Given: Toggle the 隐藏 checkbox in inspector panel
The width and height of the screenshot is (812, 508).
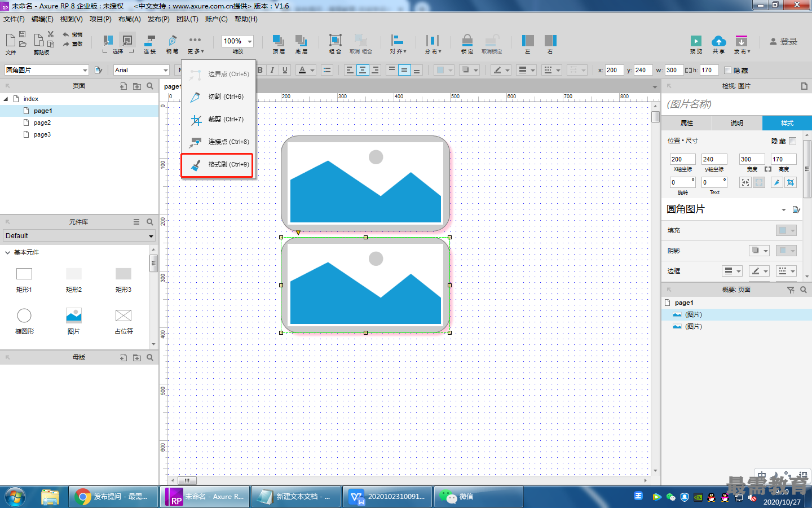Looking at the screenshot, I should 793,141.
